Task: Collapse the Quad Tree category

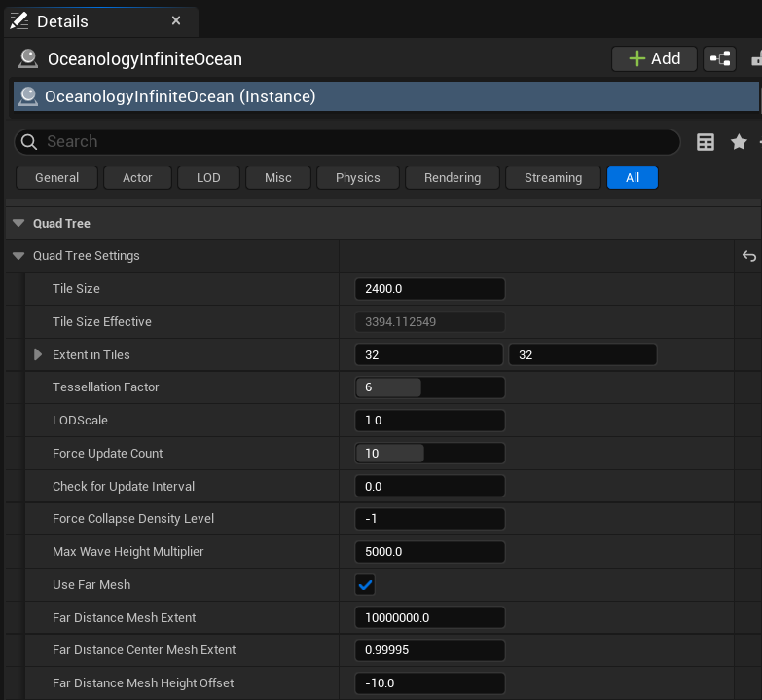Action: click(18, 223)
